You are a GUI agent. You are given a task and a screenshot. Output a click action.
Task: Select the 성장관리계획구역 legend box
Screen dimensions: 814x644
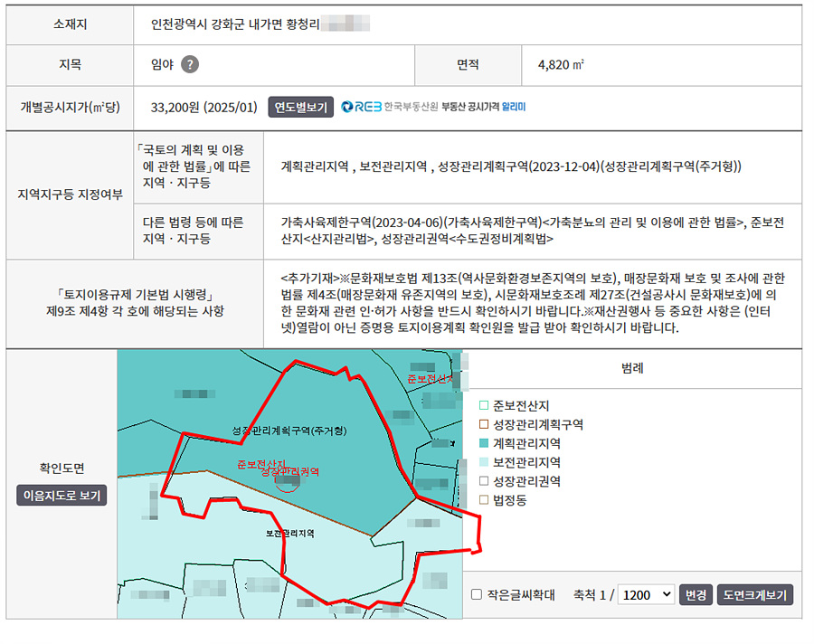(484, 424)
